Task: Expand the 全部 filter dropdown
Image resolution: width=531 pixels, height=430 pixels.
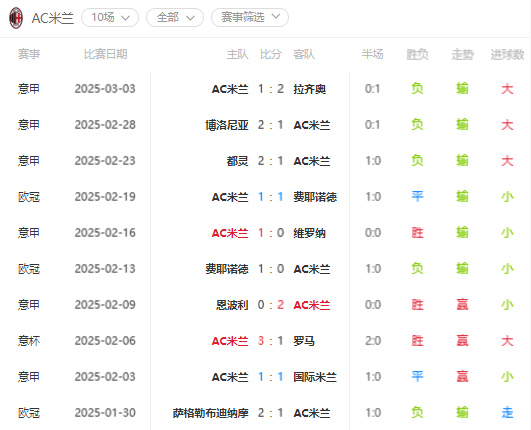Action: [x=175, y=17]
